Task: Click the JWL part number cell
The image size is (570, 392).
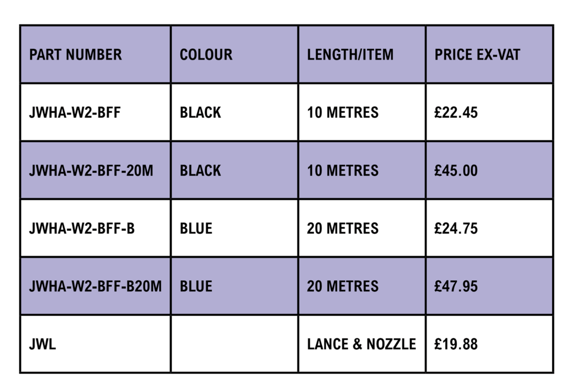Action: [x=42, y=344]
